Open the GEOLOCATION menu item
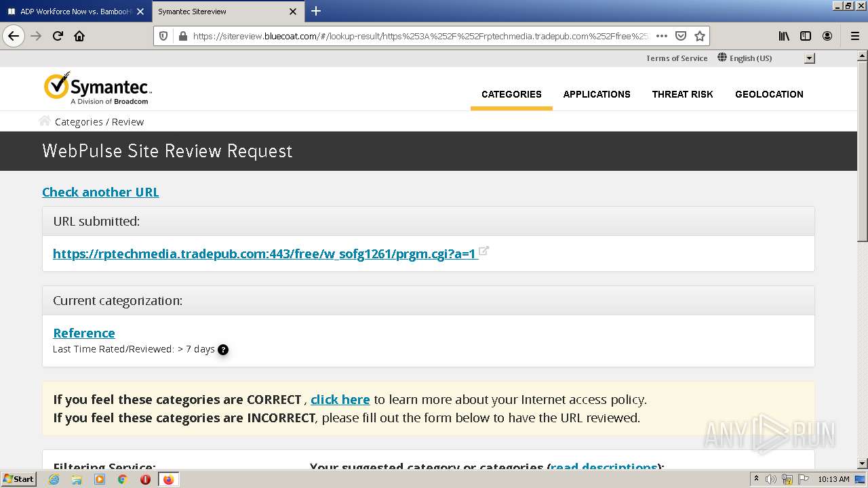Screen dimensions: 868x488 (769, 94)
